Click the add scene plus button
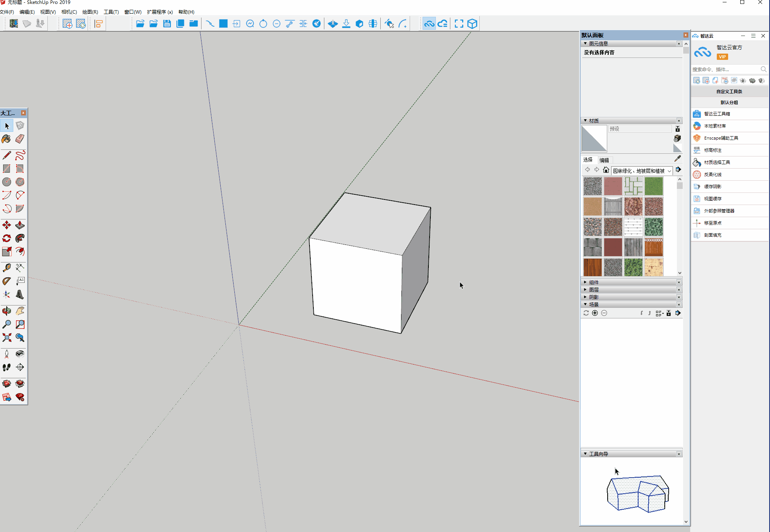Viewport: 770px width, 532px height. click(595, 313)
